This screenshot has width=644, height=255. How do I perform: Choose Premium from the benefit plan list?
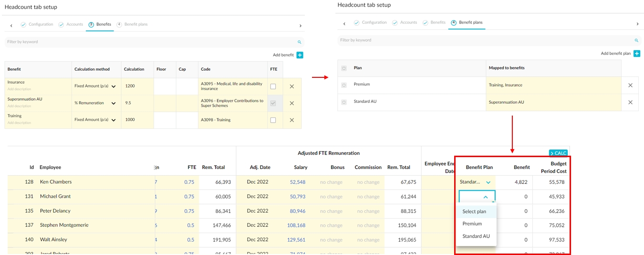(x=472, y=223)
